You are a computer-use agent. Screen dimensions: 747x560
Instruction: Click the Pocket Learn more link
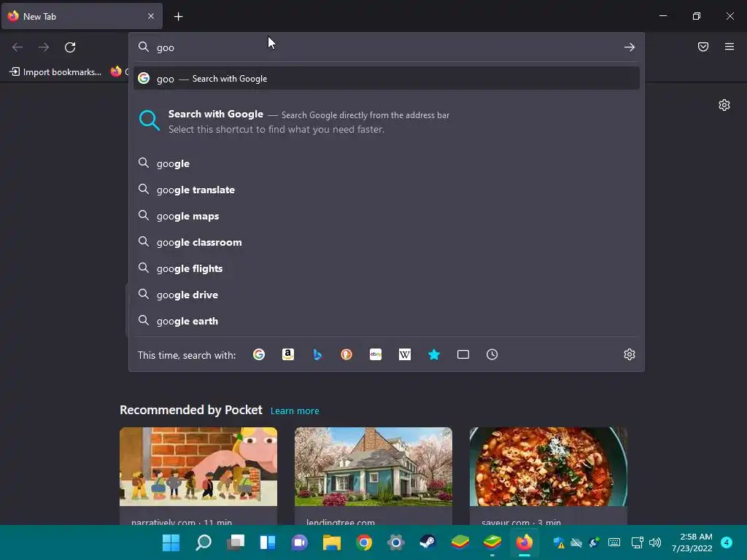(x=295, y=411)
